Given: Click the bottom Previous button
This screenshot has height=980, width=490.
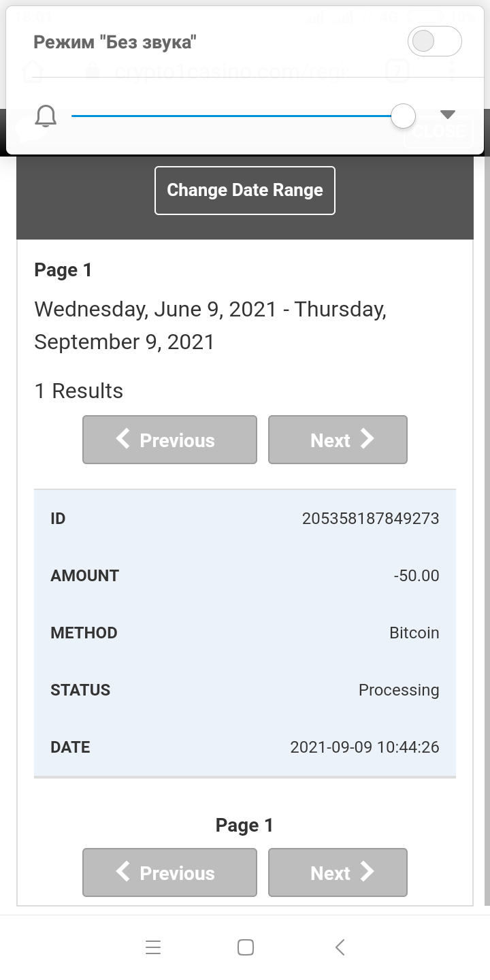Looking at the screenshot, I should click(169, 872).
